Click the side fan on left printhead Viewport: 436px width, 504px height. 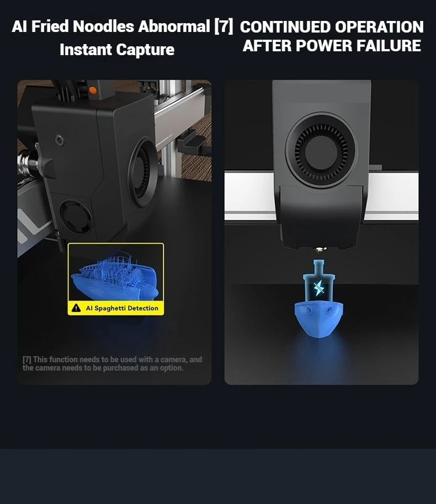tap(143, 172)
